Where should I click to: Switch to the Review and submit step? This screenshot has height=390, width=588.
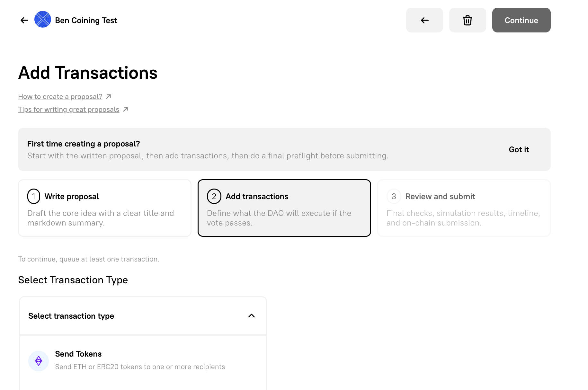[464, 208]
